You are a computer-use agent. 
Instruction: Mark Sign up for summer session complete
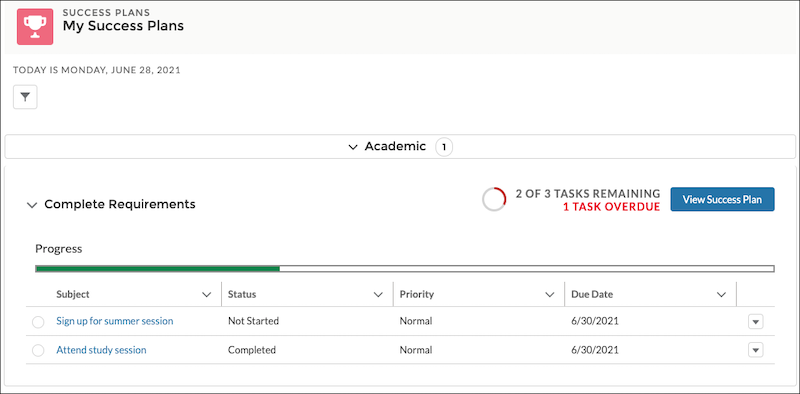point(38,322)
